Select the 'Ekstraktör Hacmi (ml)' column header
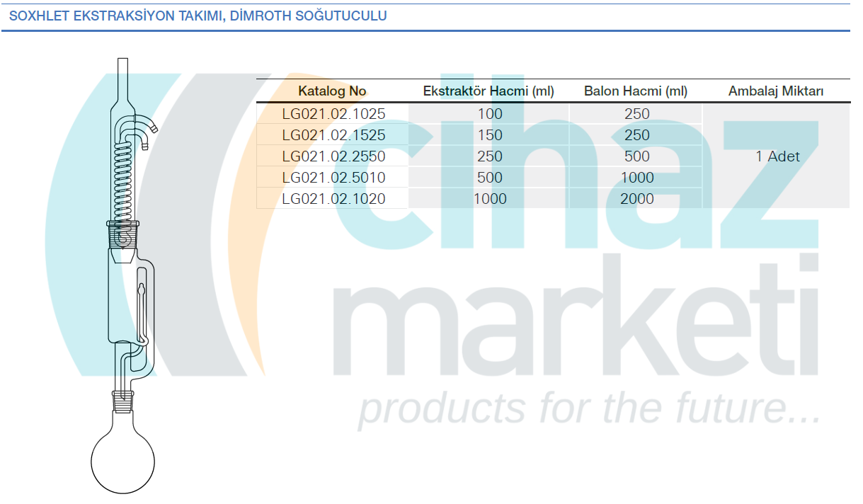 [488, 91]
